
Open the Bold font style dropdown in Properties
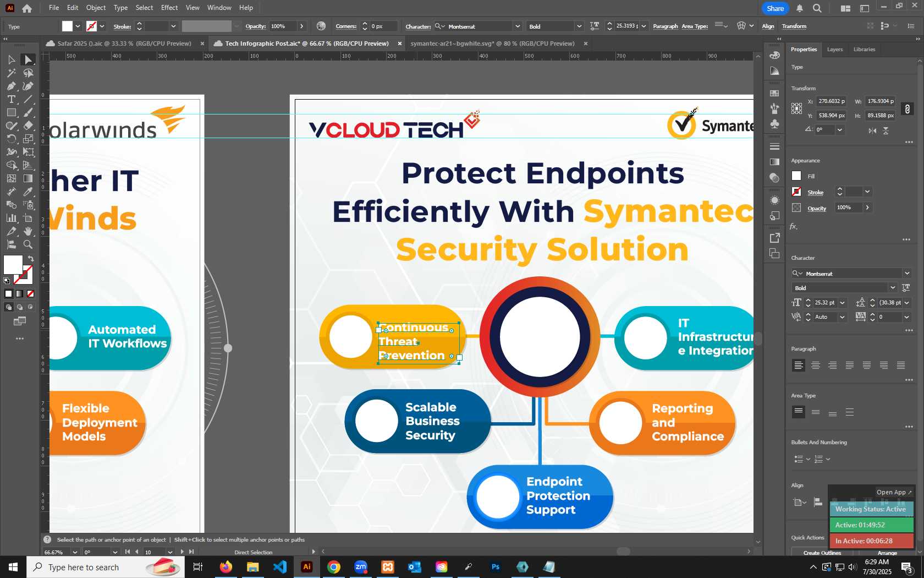(892, 288)
